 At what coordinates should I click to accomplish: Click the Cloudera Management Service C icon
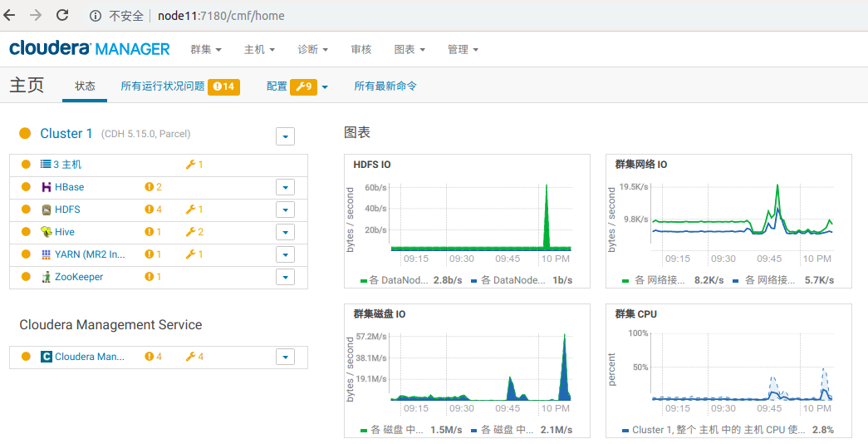pos(47,357)
